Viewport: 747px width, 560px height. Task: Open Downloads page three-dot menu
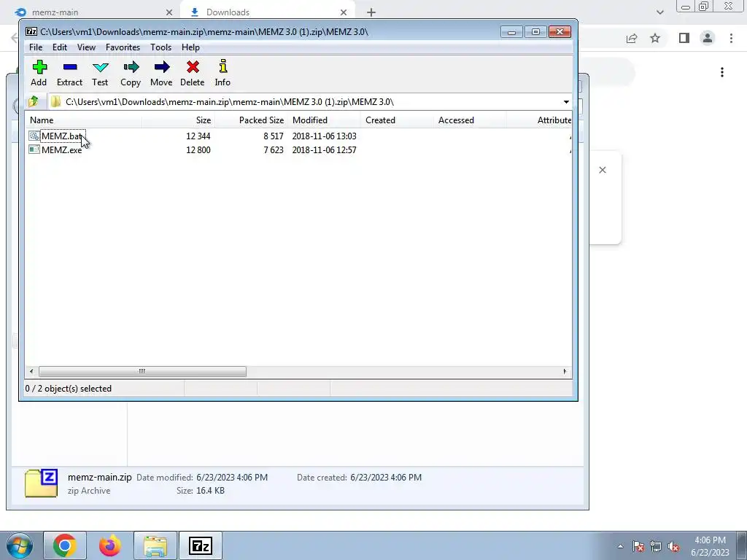722,72
